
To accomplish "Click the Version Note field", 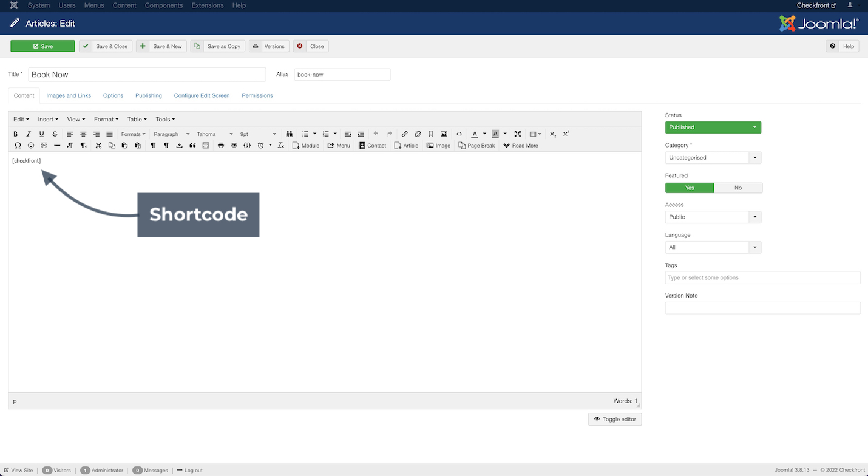I will click(x=762, y=308).
